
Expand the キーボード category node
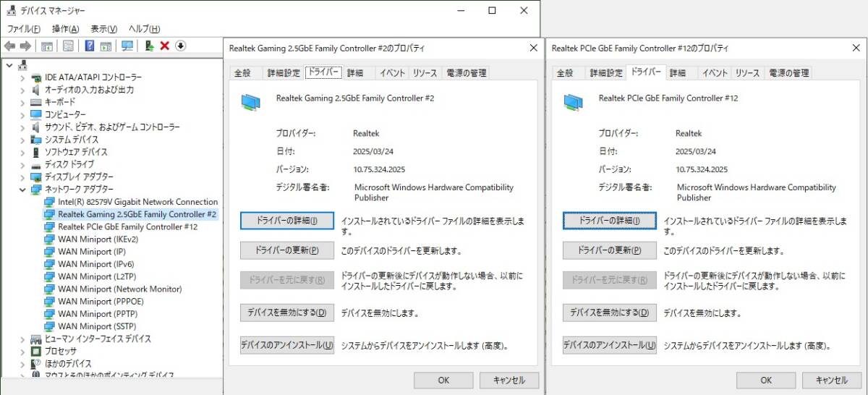[x=22, y=102]
